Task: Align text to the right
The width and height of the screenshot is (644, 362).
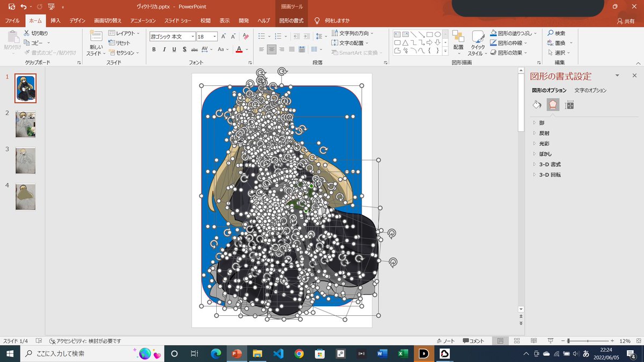Action: [282, 49]
